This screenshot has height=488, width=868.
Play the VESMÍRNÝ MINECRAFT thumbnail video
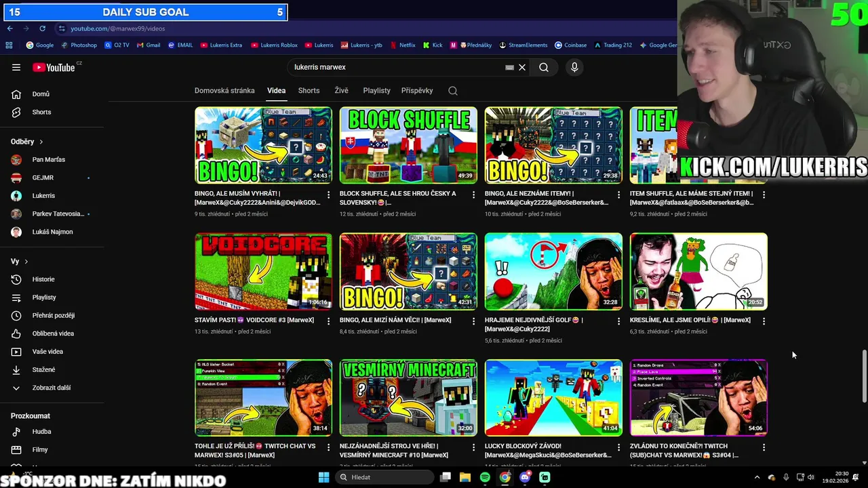tap(408, 399)
